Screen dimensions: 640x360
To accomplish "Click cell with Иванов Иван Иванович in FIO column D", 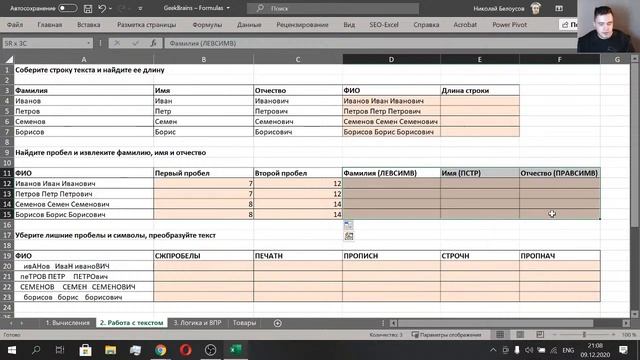I will pyautogui.click(x=391, y=101).
